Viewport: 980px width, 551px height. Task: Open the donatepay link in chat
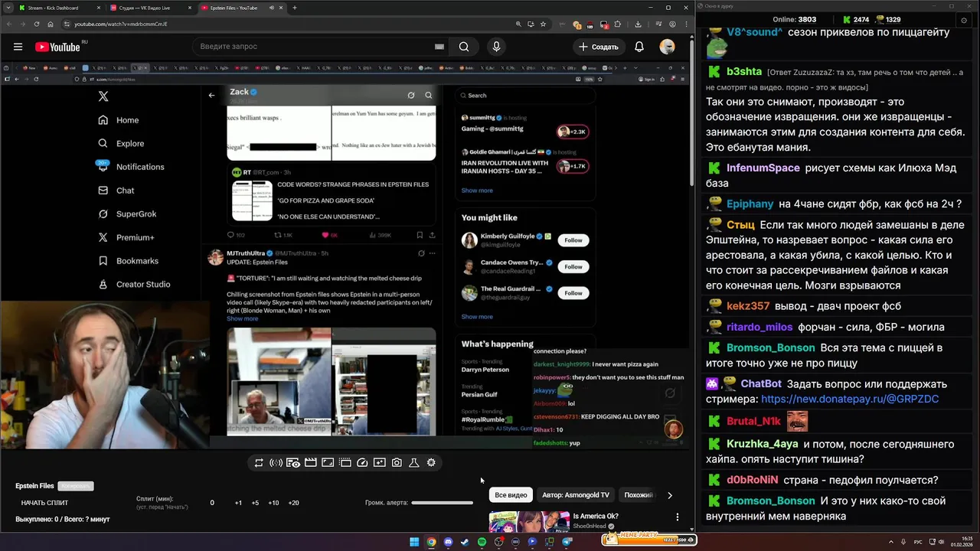850,399
